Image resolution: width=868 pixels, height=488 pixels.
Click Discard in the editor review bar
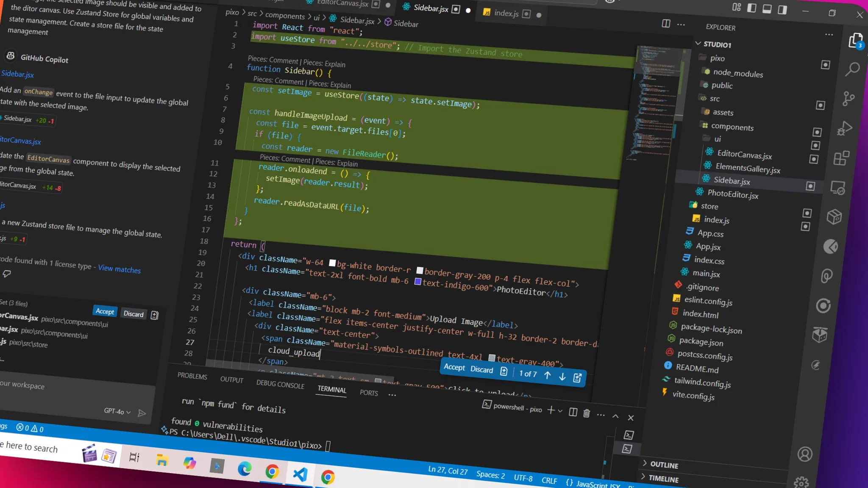tap(481, 369)
